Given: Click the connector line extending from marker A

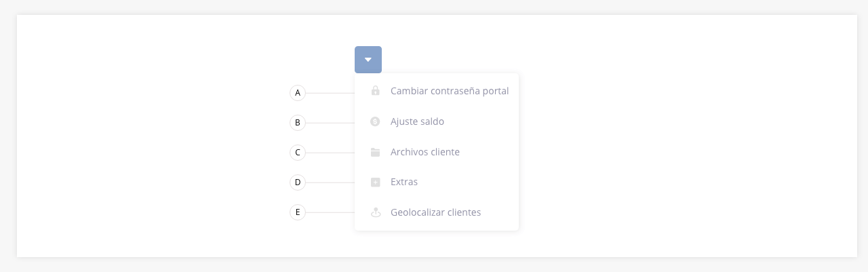Looking at the screenshot, I should click(330, 93).
